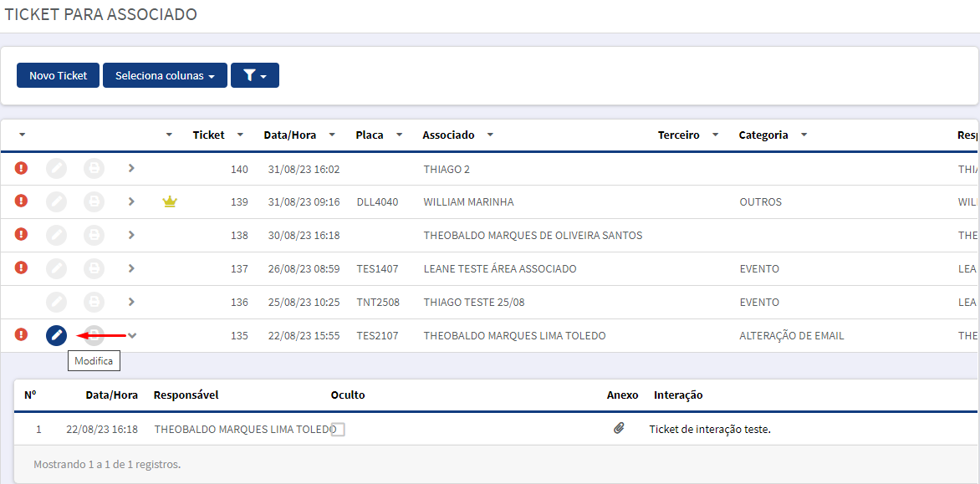Screen dimensions: 980x484
Task: Click the print icon for ticket 139
Action: click(94, 201)
